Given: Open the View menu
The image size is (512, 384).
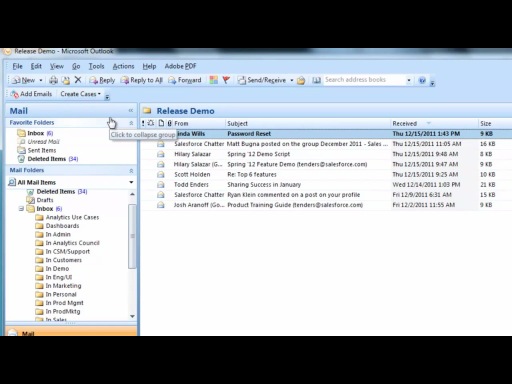Looking at the screenshot, I should coord(57,66).
